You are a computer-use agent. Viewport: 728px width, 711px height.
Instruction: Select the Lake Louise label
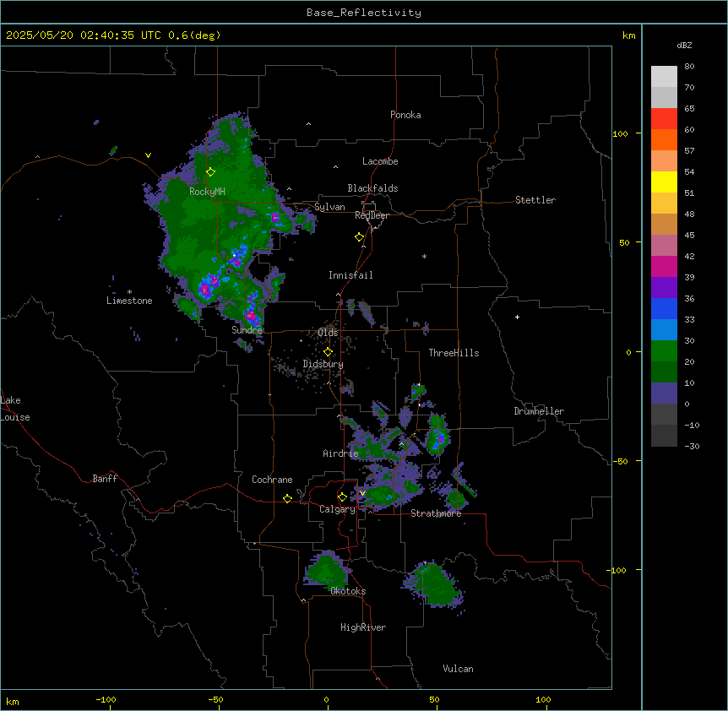point(15,409)
